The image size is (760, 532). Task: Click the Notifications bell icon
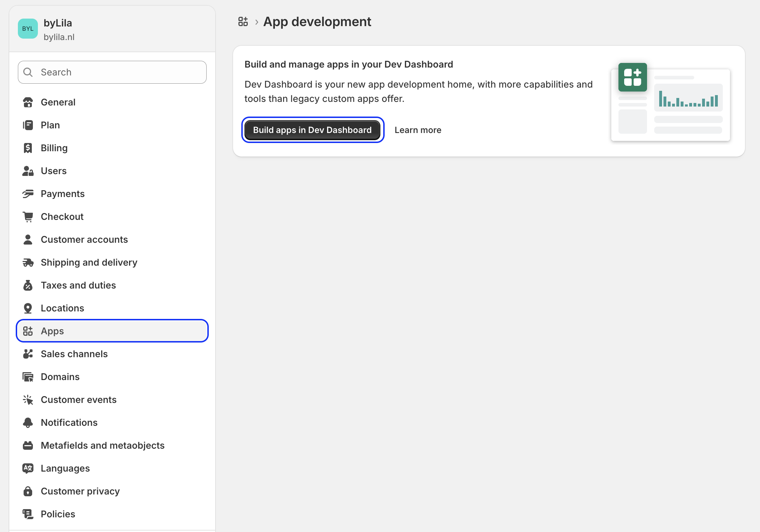point(28,422)
